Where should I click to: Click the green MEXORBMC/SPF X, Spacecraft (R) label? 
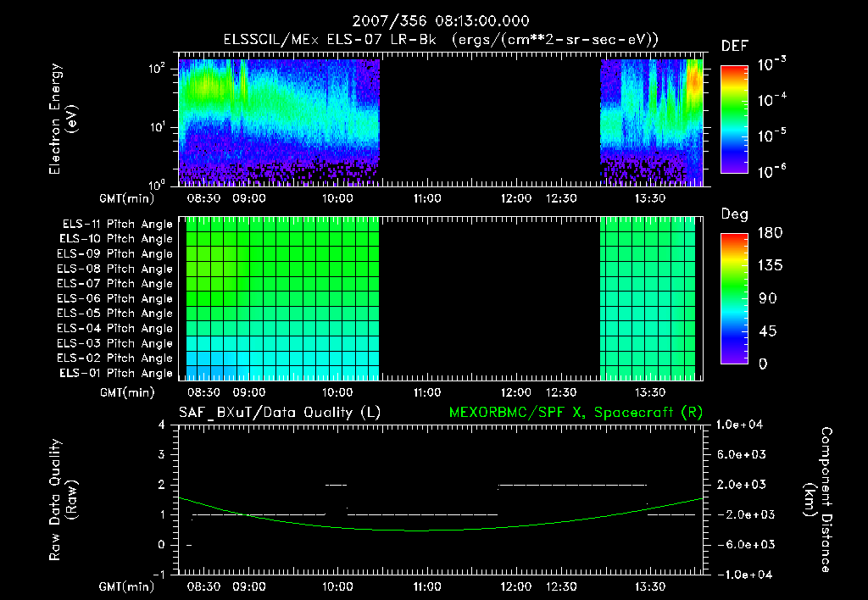coord(576,413)
